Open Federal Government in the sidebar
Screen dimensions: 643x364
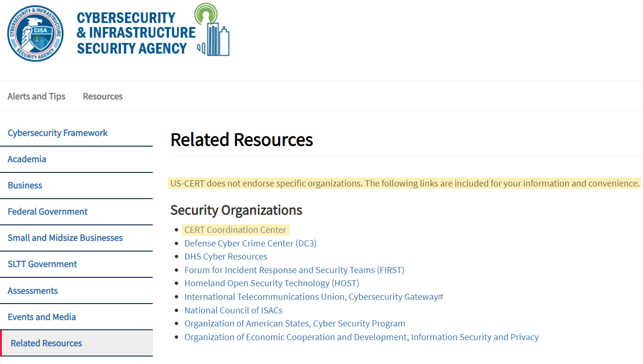47,212
